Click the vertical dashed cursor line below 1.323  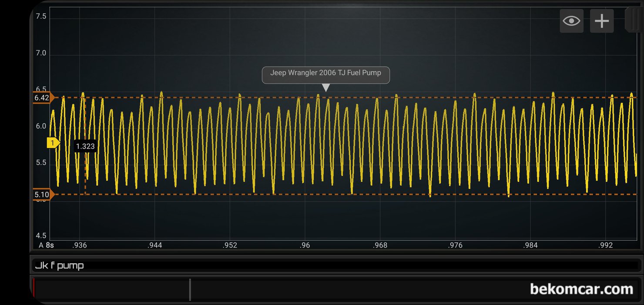[x=85, y=174]
